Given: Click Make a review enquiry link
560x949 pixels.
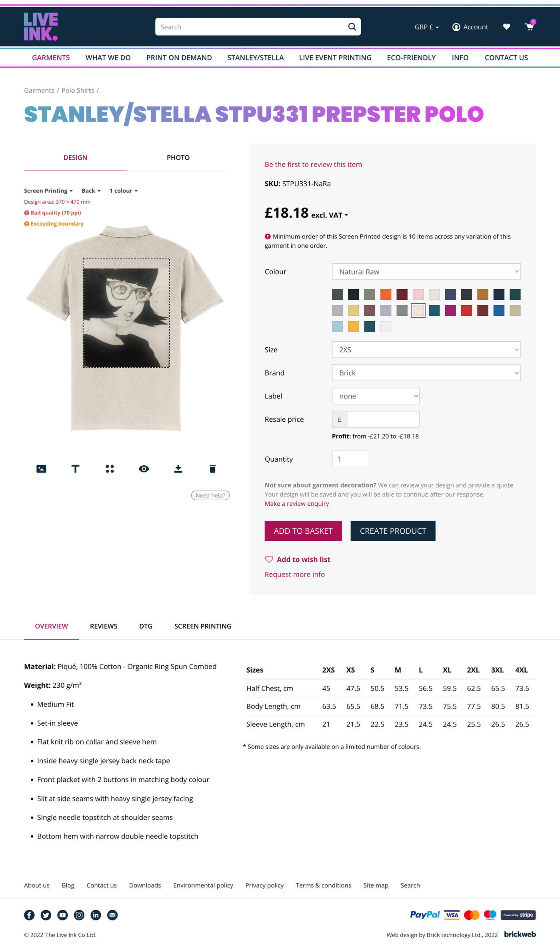Looking at the screenshot, I should [297, 504].
